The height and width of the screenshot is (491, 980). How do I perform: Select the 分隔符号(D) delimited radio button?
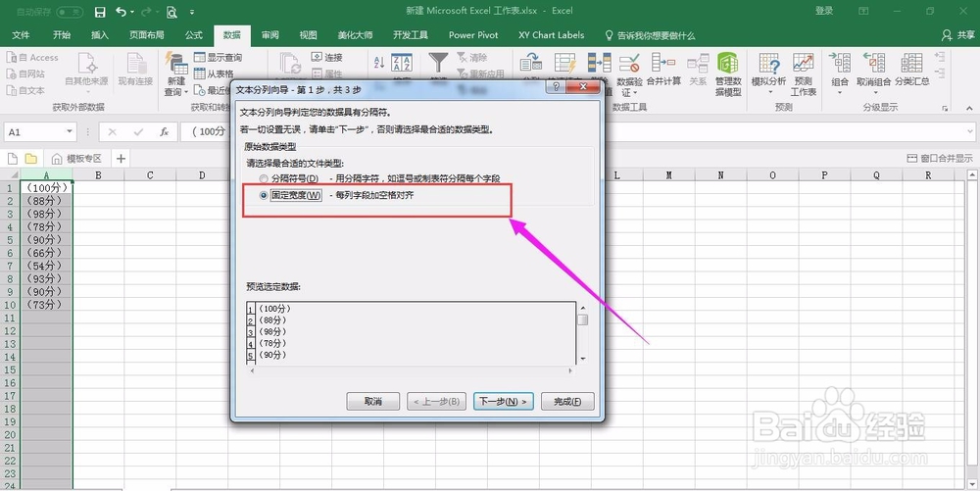(x=264, y=178)
